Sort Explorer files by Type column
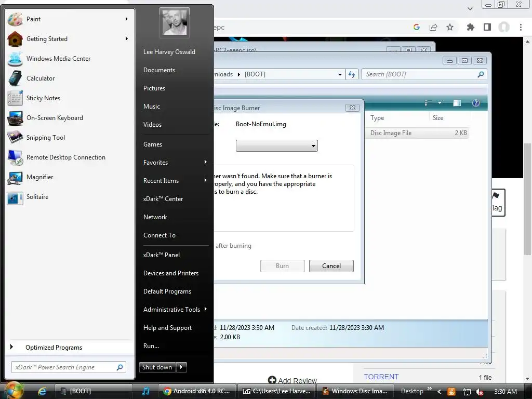This screenshot has width=532, height=399. tap(397, 118)
